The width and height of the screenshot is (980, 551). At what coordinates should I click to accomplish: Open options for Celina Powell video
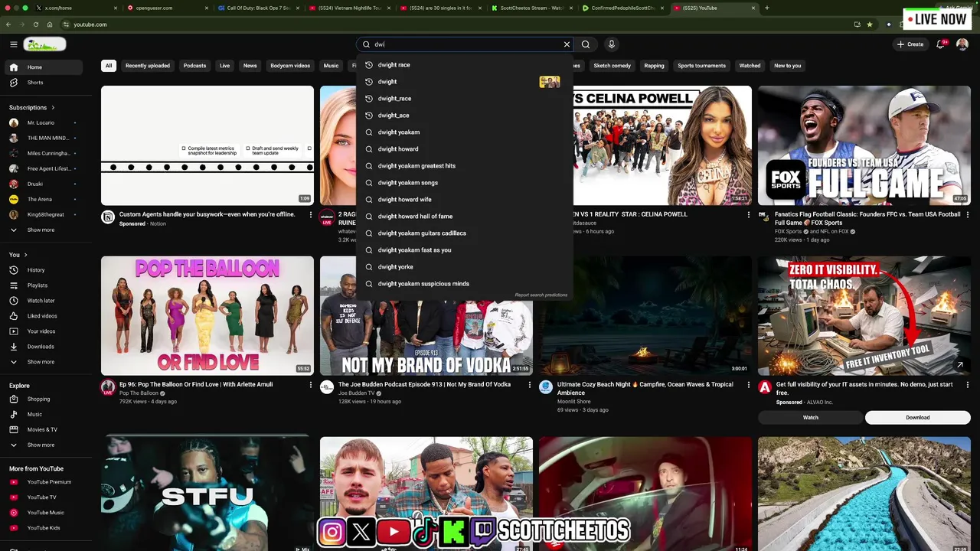748,215
